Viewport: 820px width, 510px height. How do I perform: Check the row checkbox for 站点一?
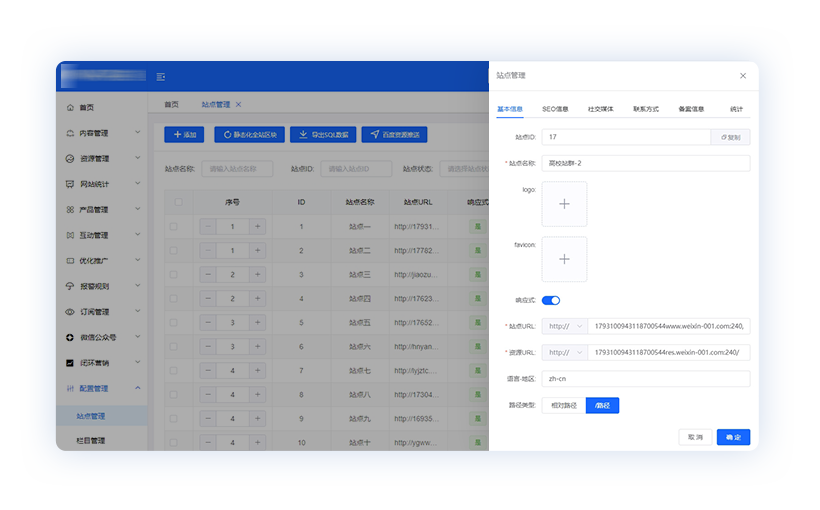(x=174, y=226)
